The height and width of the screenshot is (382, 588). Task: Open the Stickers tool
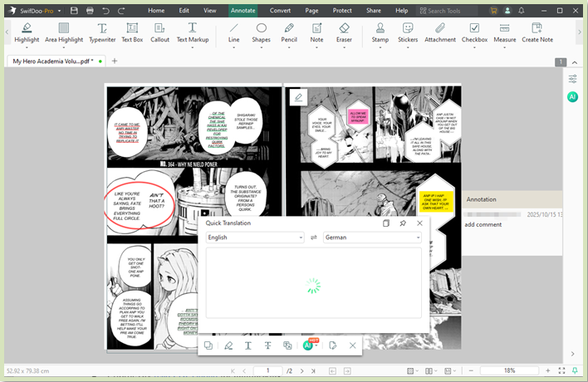pyautogui.click(x=408, y=32)
